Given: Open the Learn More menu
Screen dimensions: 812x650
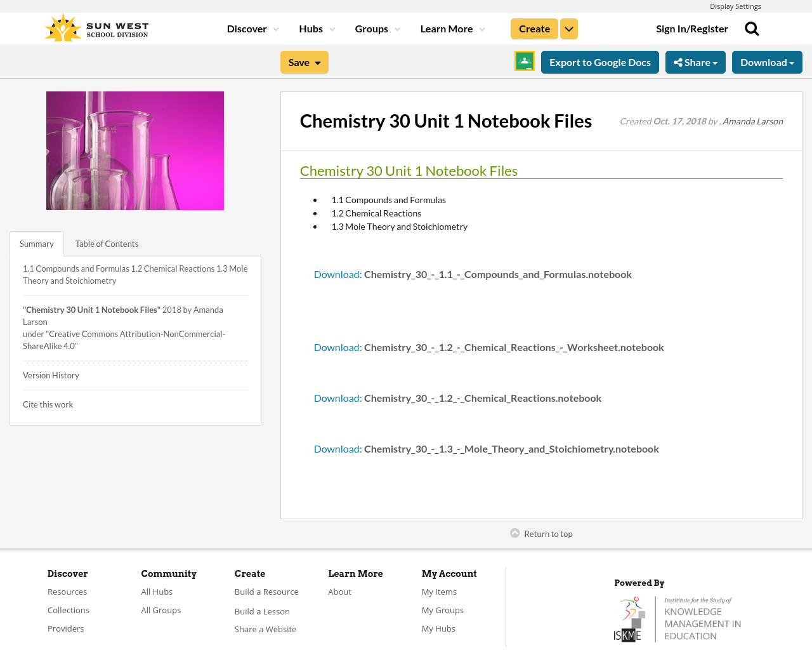Looking at the screenshot, I should pos(447,28).
